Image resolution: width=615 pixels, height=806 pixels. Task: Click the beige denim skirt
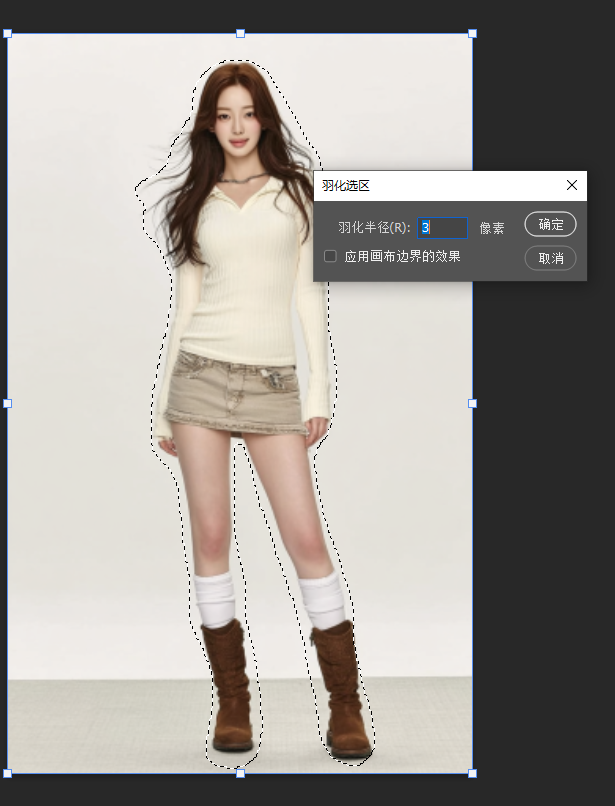pos(237,395)
